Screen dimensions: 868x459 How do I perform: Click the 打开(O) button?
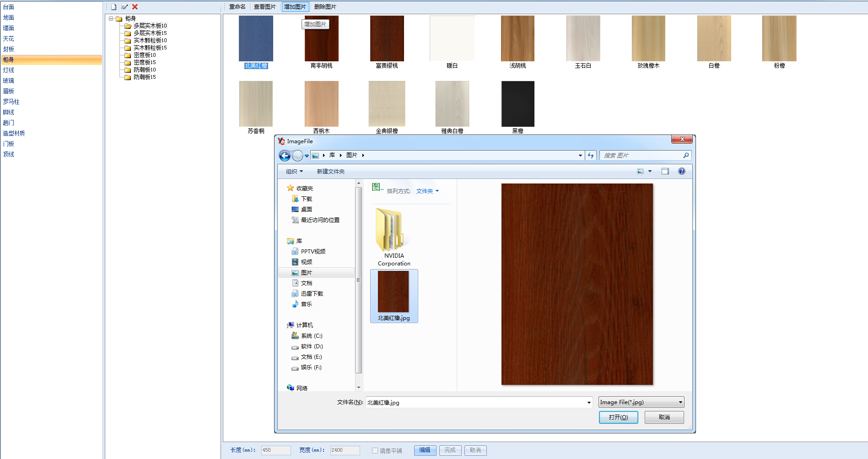(x=618, y=417)
